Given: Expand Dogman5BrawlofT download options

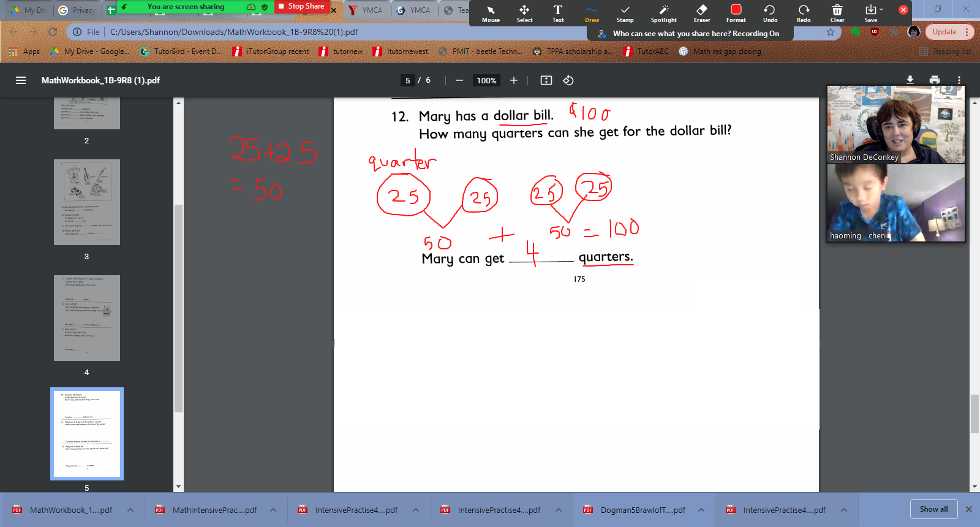Looking at the screenshot, I should tap(701, 510).
